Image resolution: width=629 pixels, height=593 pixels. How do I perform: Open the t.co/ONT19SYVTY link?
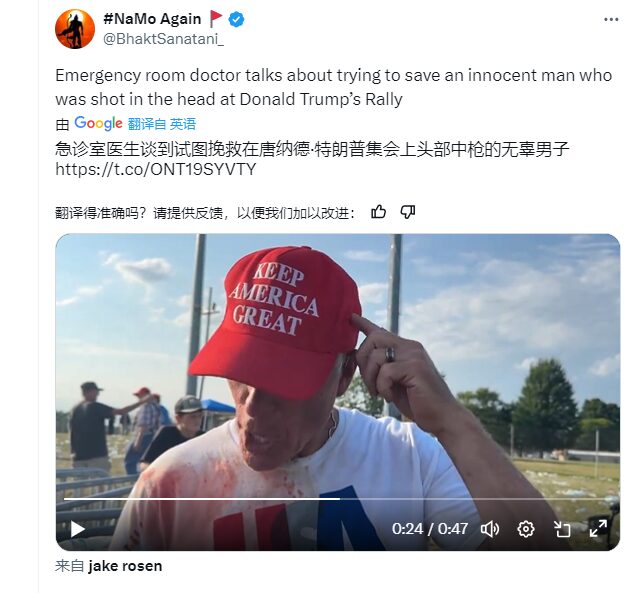(x=156, y=169)
